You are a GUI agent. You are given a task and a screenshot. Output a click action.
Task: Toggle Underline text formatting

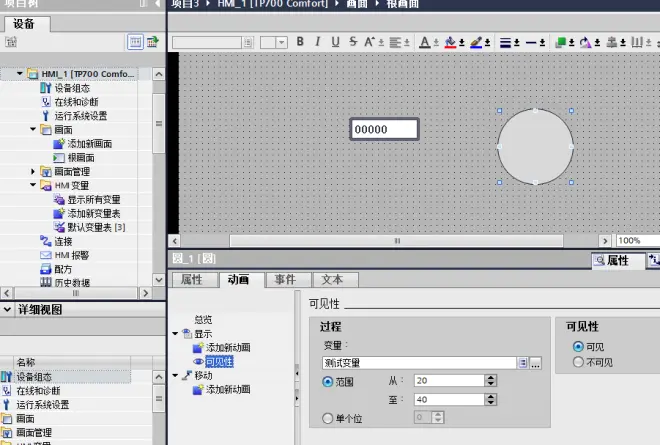pos(335,42)
